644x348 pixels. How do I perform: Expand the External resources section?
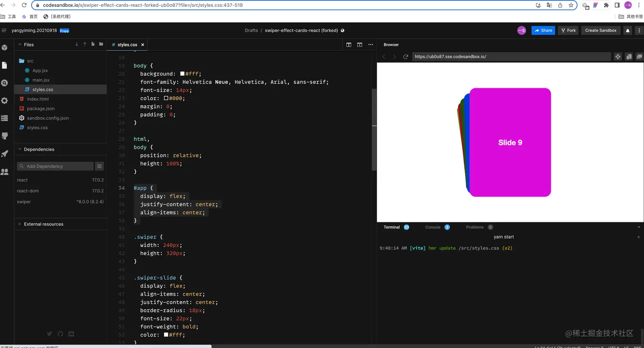[x=20, y=224]
